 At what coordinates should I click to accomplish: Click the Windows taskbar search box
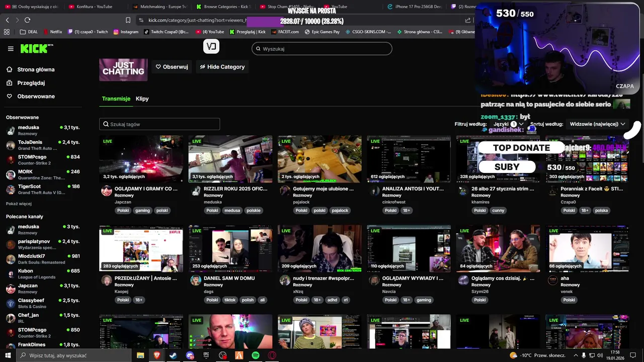[x=74, y=355]
